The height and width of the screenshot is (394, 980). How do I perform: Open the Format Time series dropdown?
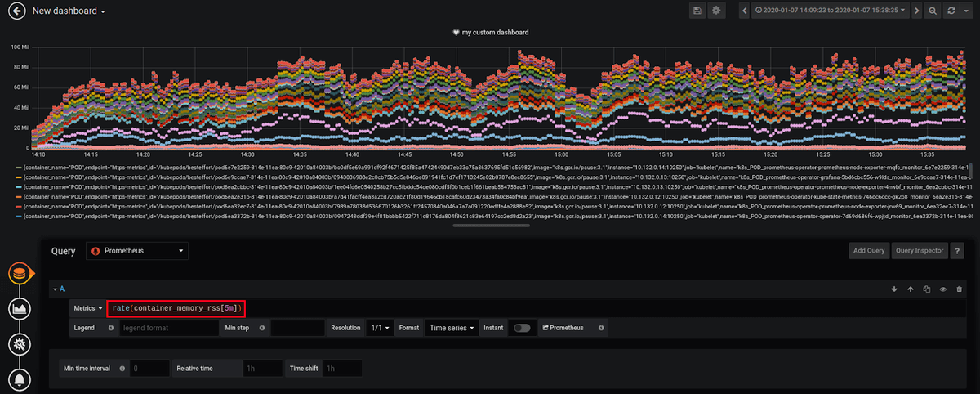[x=452, y=328]
